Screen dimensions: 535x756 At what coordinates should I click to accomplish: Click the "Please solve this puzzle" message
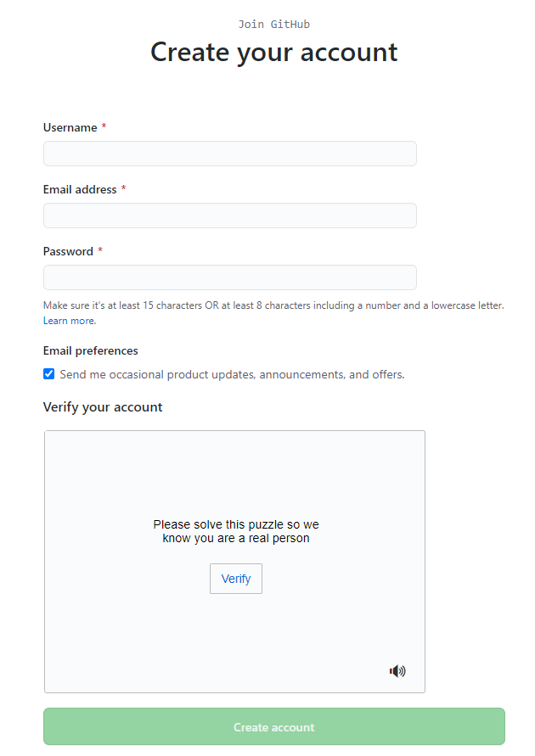pyautogui.click(x=236, y=531)
